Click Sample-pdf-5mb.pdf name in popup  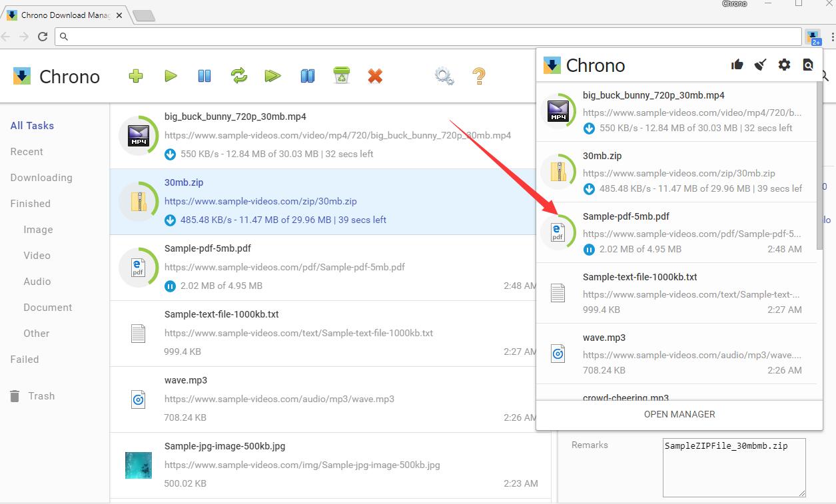click(x=626, y=216)
